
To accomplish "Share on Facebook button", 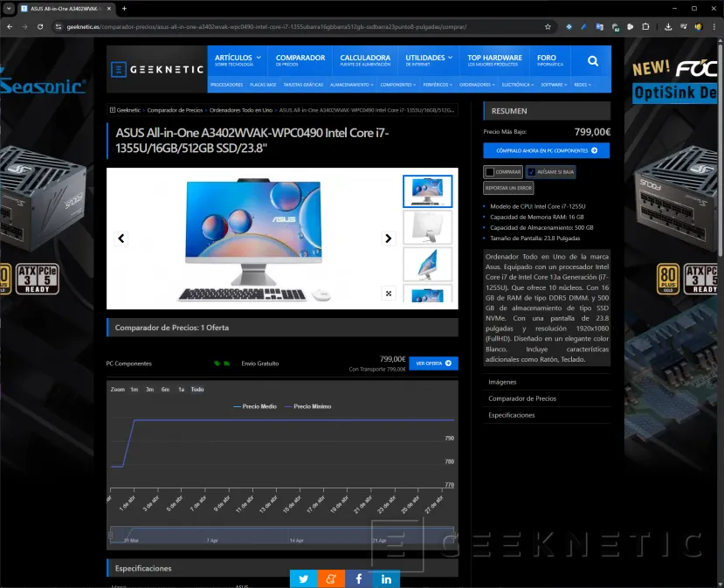I will (x=359, y=578).
